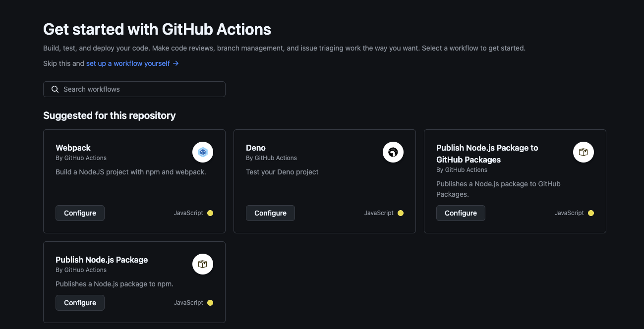Click the Suggested for this repository heading
644x329 pixels.
click(110, 115)
